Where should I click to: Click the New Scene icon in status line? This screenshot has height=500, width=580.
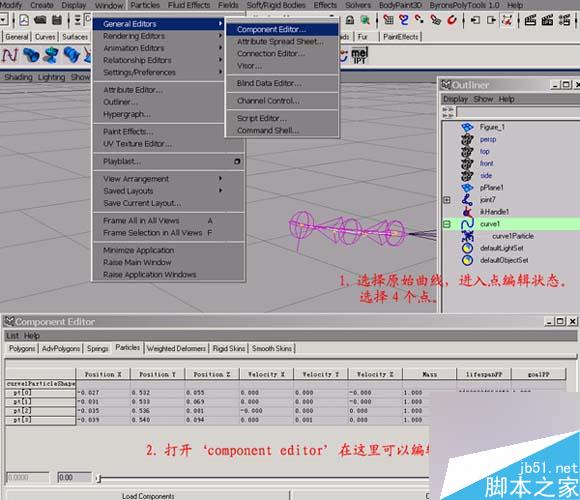[24, 20]
